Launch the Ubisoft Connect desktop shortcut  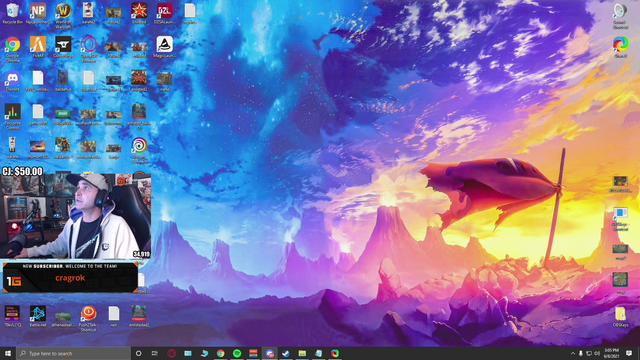(x=139, y=150)
